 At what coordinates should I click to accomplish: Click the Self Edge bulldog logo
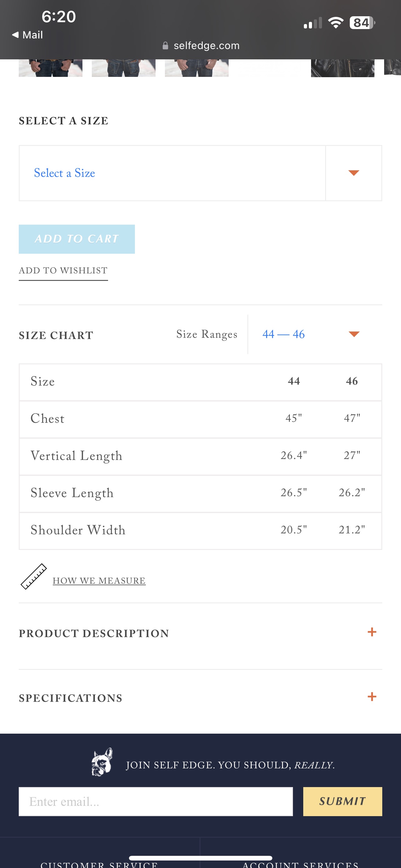(x=102, y=762)
